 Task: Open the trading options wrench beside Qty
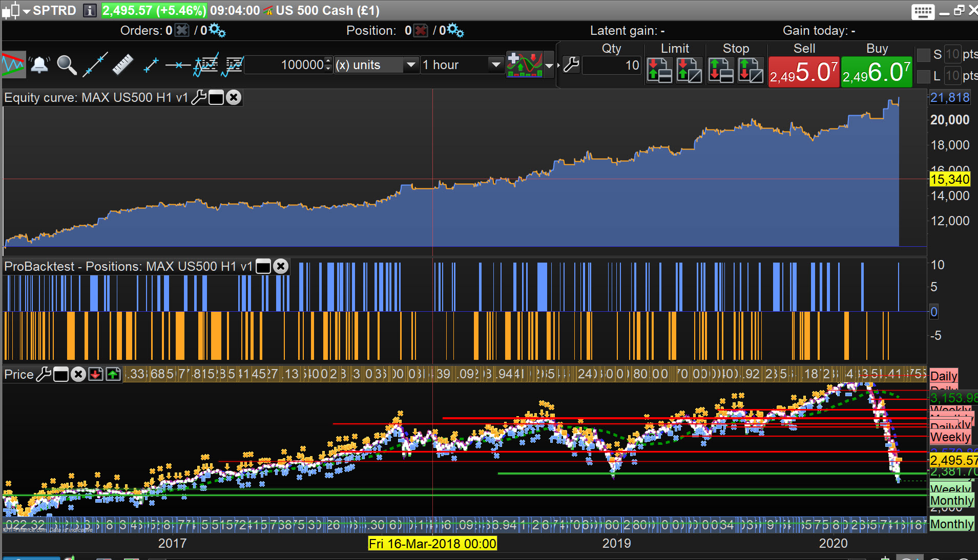click(571, 65)
